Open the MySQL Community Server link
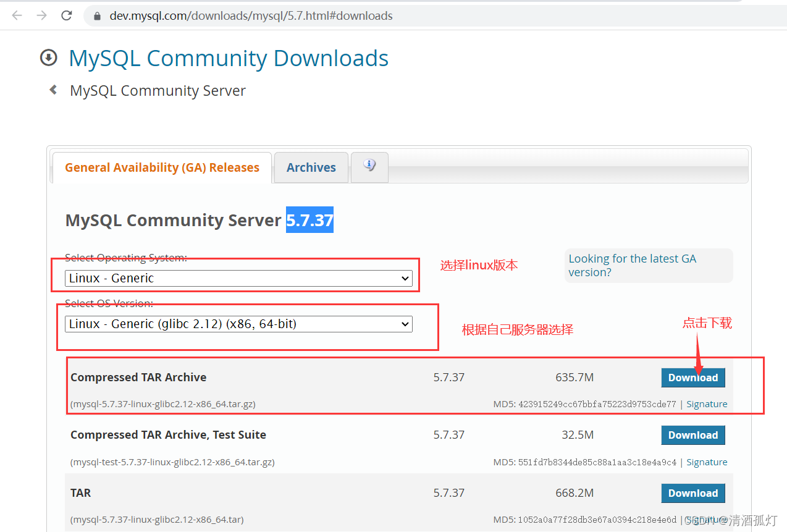The height and width of the screenshot is (532, 787). (158, 91)
